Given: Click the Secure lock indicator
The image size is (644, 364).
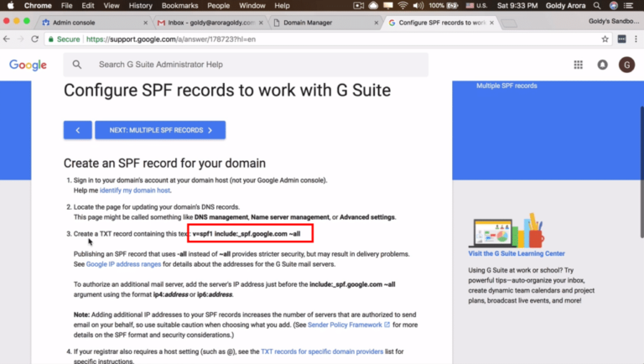Looking at the screenshot, I should tap(64, 39).
